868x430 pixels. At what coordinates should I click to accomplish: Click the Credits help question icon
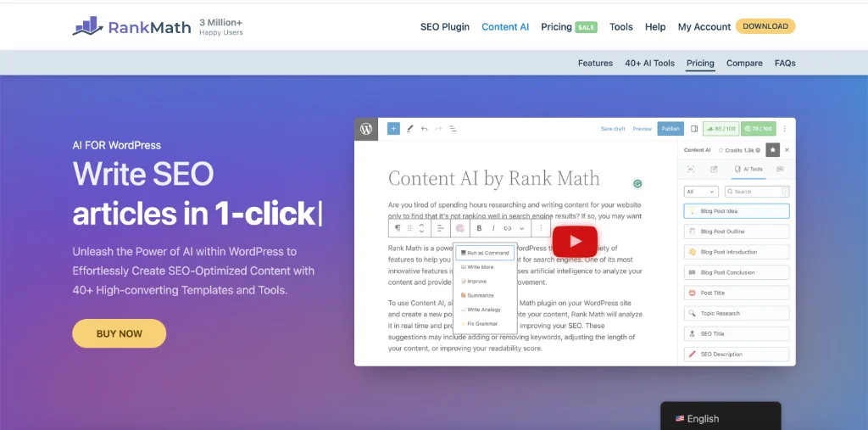[x=758, y=150]
